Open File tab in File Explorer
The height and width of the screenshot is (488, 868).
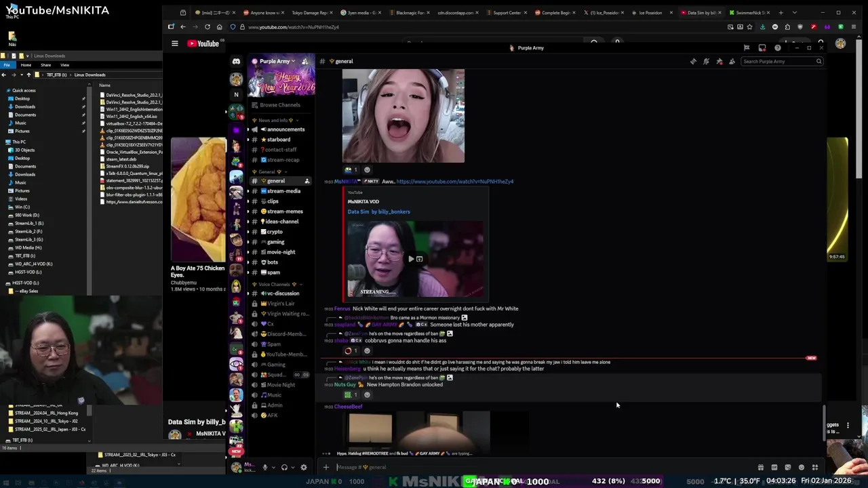click(x=7, y=65)
